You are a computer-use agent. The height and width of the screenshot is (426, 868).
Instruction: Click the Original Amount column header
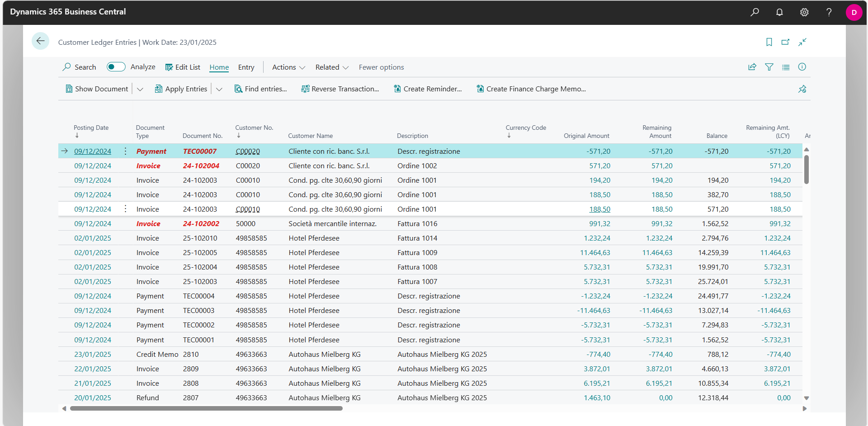pyautogui.click(x=586, y=136)
